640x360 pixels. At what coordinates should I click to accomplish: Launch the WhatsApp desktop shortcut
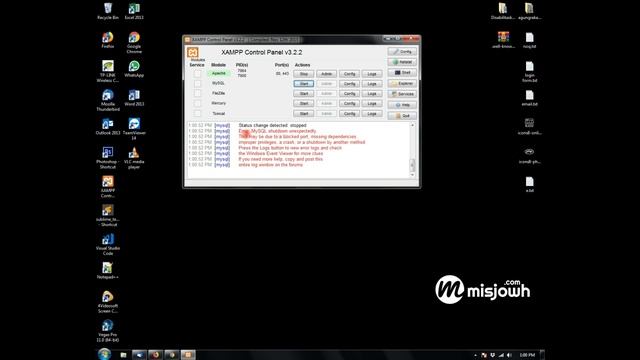(134, 69)
